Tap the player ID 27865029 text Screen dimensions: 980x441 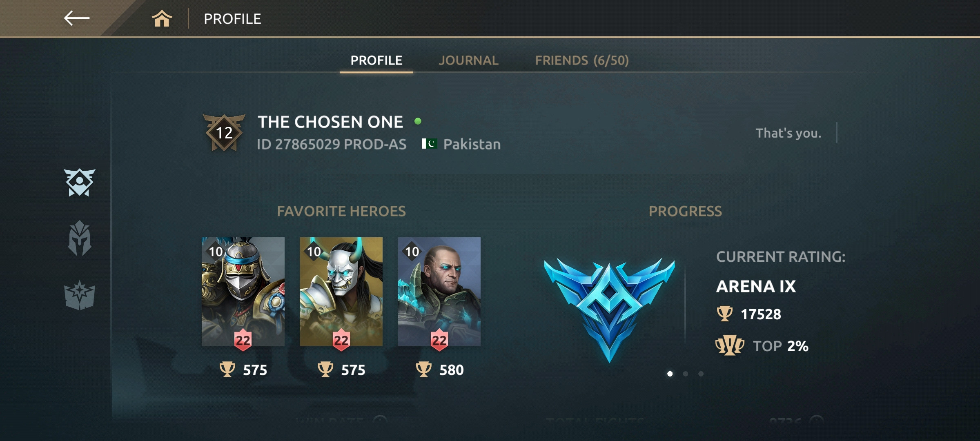[332, 144]
